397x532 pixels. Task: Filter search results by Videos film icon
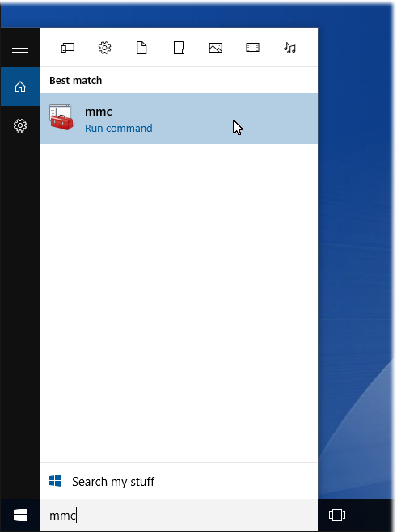coord(252,48)
